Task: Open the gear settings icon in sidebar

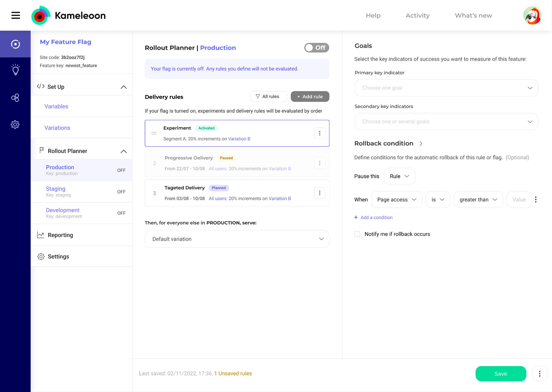Action: pyautogui.click(x=15, y=124)
